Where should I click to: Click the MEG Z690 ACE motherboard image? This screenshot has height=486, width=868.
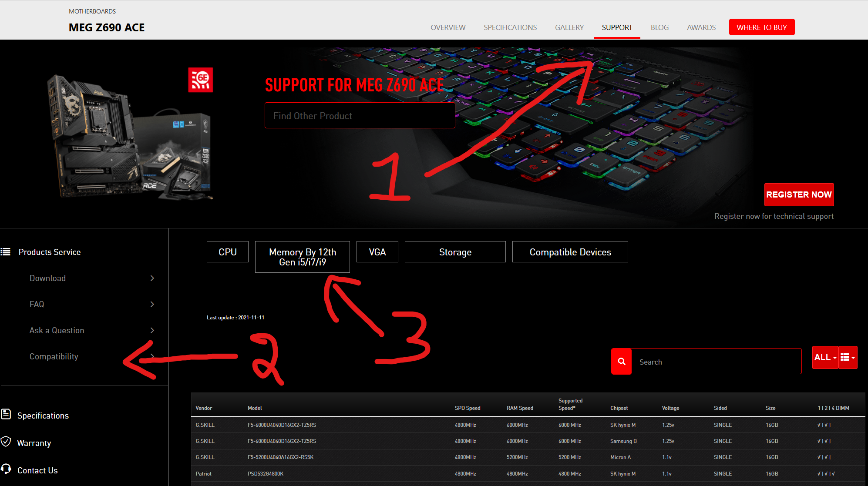[131, 136]
